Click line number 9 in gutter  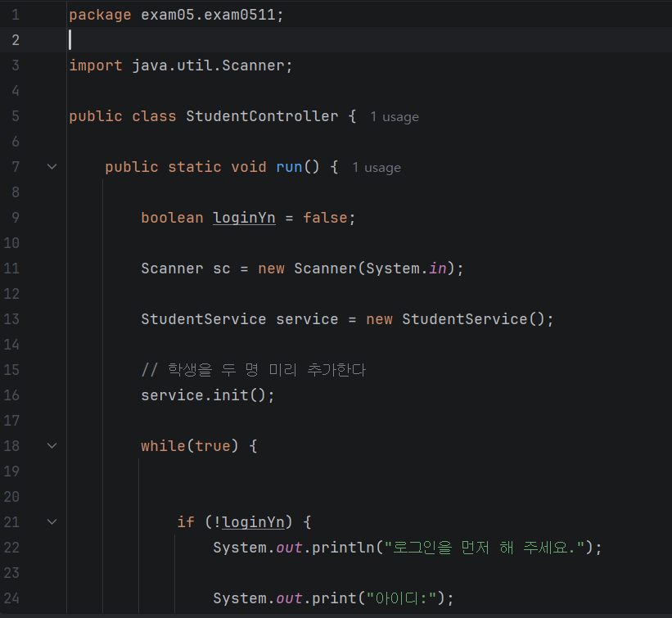(16, 218)
